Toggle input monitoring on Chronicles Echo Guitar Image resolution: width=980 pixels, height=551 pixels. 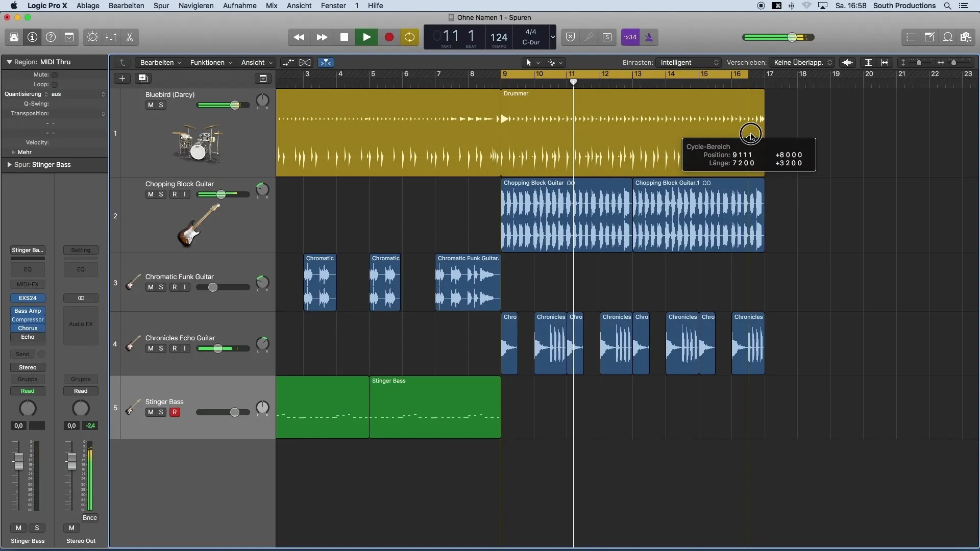coord(185,348)
